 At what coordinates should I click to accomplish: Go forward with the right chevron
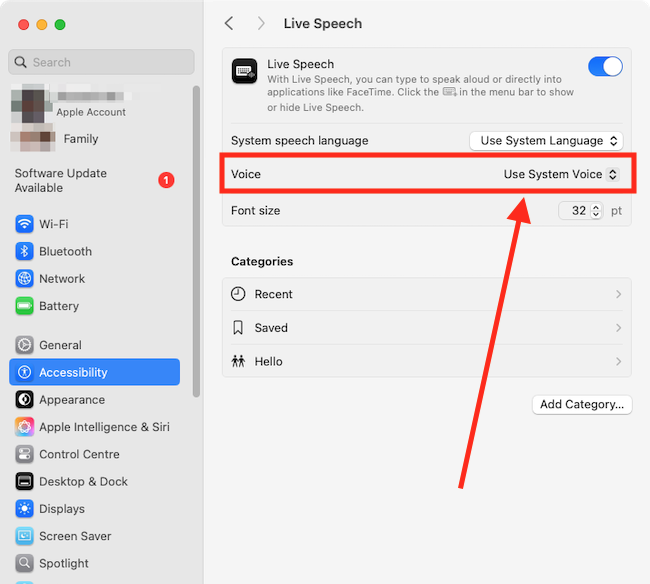tap(261, 24)
